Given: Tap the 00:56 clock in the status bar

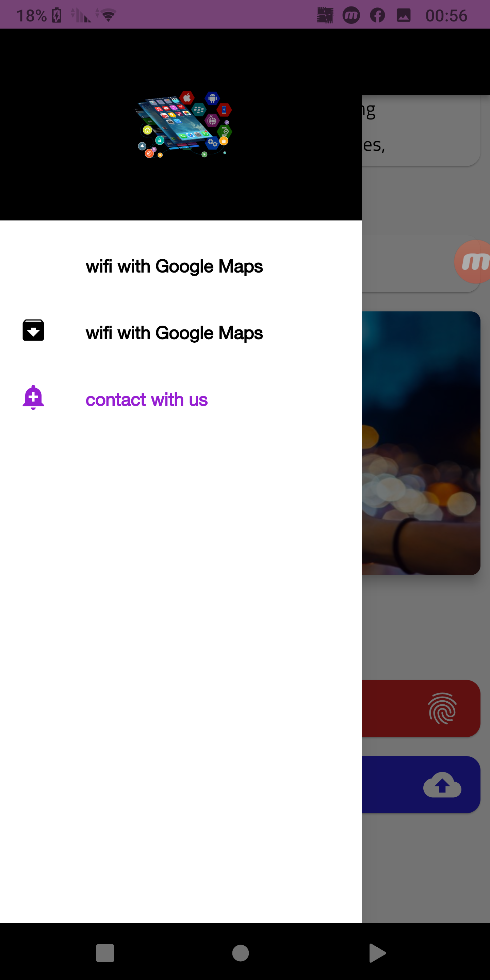Looking at the screenshot, I should [446, 16].
